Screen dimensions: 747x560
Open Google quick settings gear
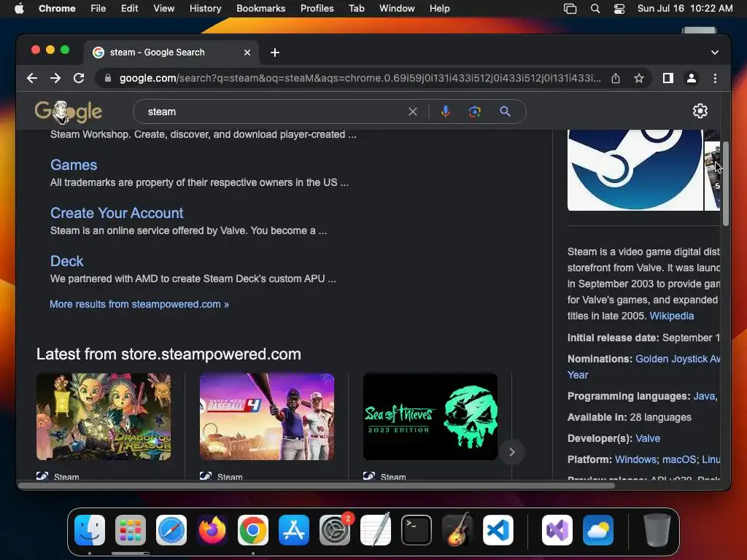(700, 111)
